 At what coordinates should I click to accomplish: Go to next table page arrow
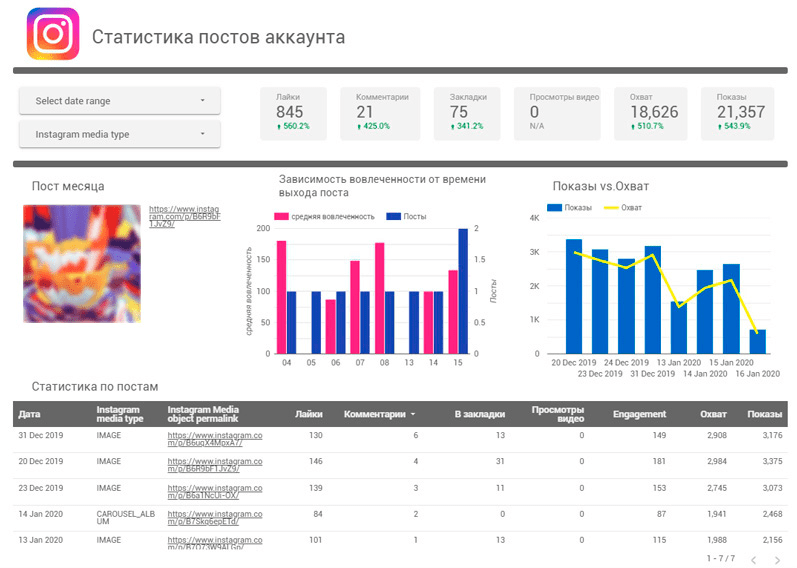pos(778,559)
